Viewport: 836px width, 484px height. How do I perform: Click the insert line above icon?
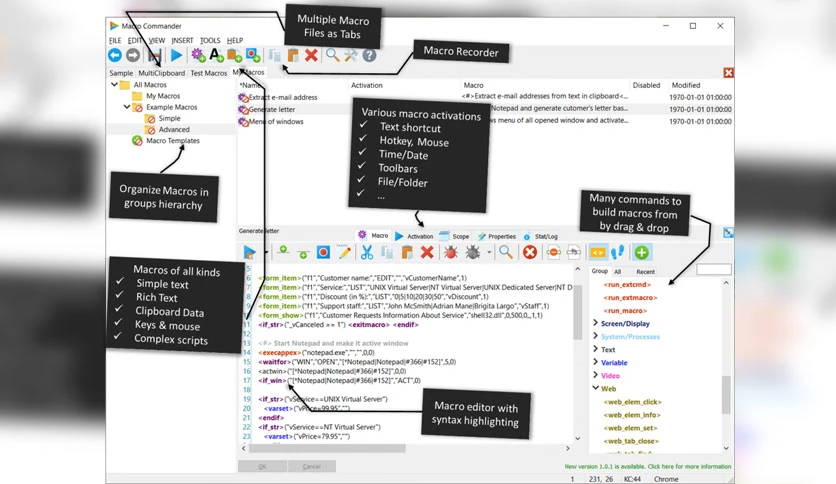coord(284,251)
